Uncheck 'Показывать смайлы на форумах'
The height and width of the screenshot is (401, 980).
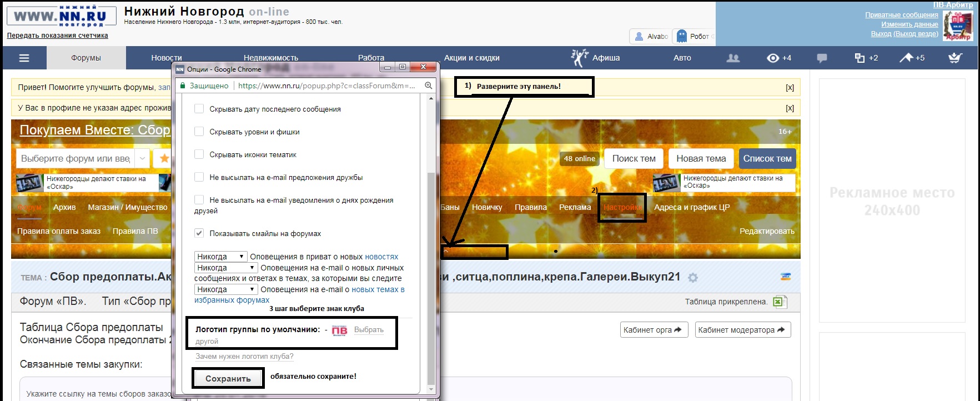point(199,233)
